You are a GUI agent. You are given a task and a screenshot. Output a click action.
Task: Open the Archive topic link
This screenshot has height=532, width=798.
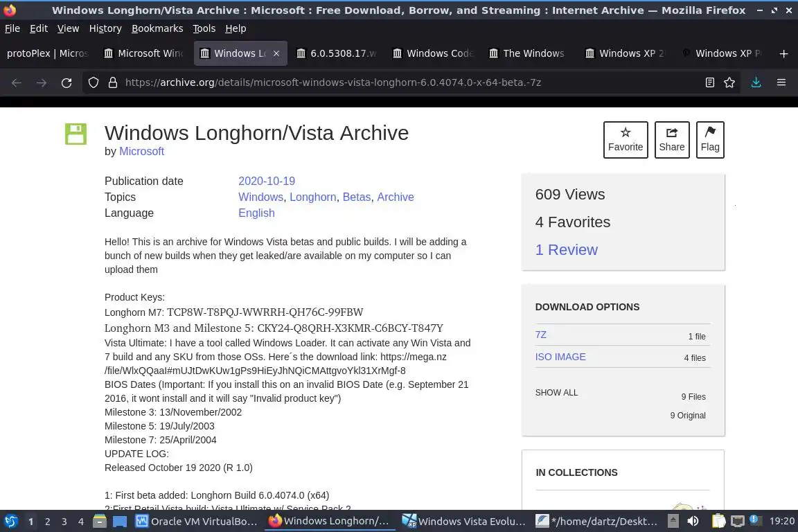tap(396, 197)
